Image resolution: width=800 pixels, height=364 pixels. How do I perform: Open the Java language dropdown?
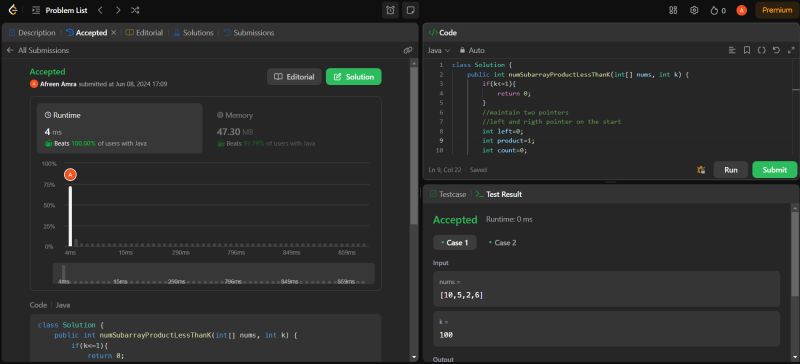tap(439, 50)
